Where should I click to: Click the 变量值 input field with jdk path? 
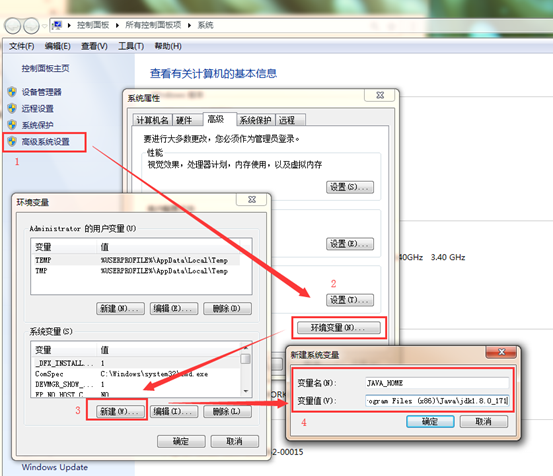pyautogui.click(x=437, y=401)
